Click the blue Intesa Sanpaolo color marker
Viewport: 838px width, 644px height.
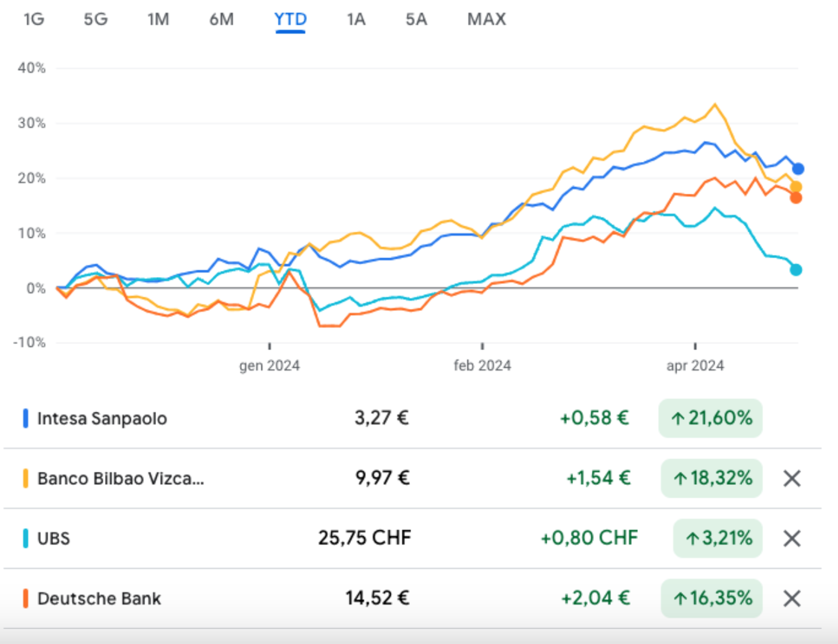[26, 418]
